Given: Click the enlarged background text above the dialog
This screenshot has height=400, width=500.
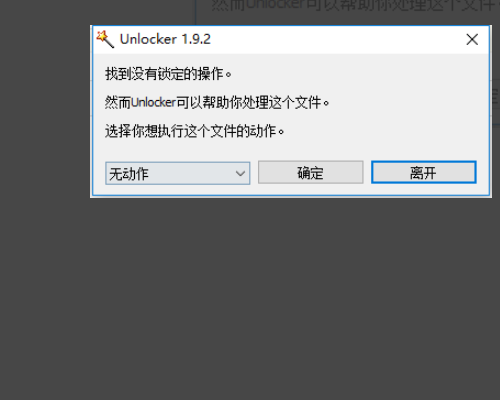Looking at the screenshot, I should click(355, 6).
